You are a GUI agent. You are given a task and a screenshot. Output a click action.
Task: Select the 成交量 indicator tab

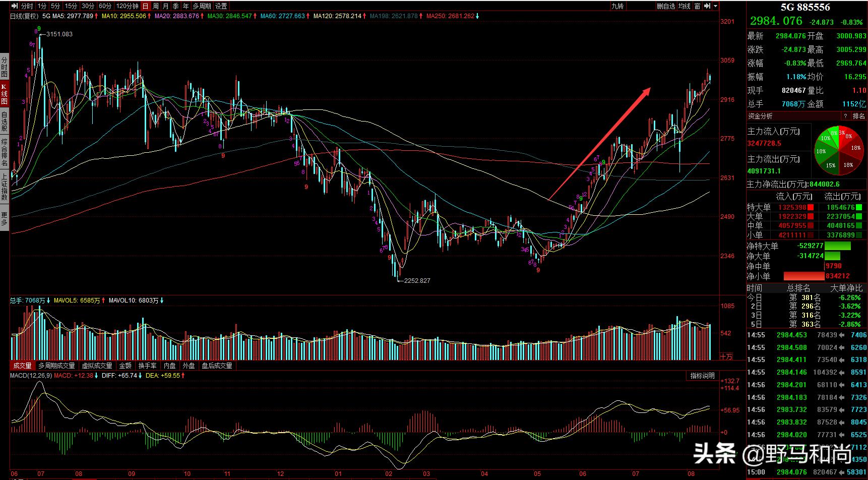click(22, 366)
